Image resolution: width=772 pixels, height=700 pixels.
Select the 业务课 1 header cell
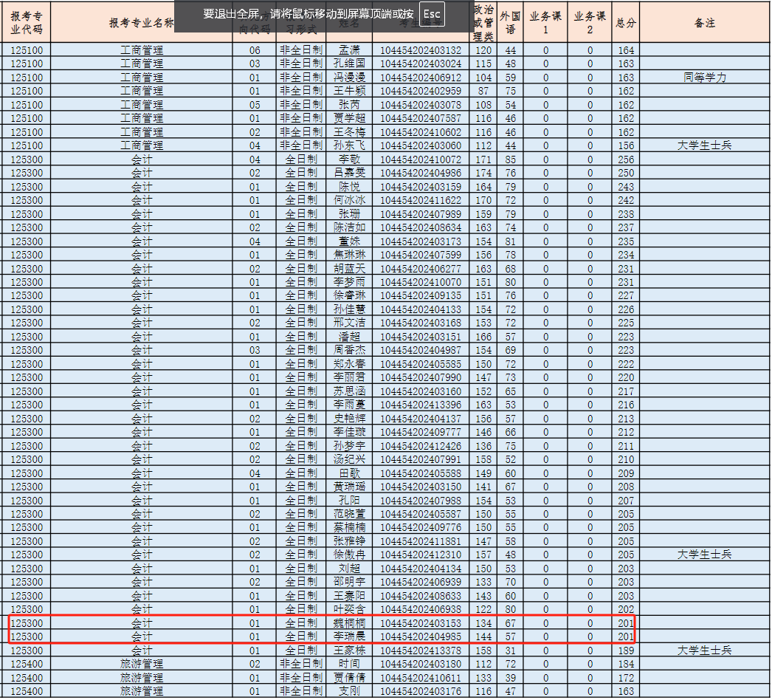click(545, 23)
